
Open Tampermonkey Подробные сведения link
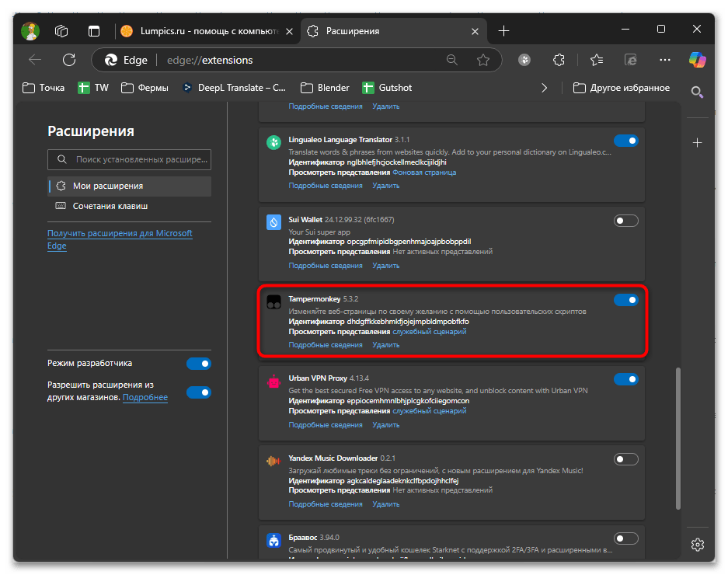[x=326, y=345]
